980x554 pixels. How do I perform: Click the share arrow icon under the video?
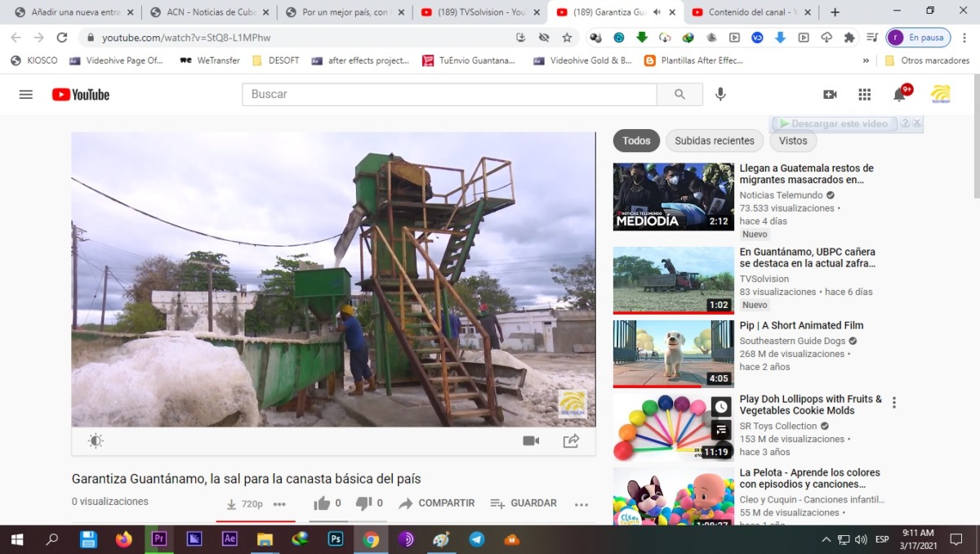(571, 441)
